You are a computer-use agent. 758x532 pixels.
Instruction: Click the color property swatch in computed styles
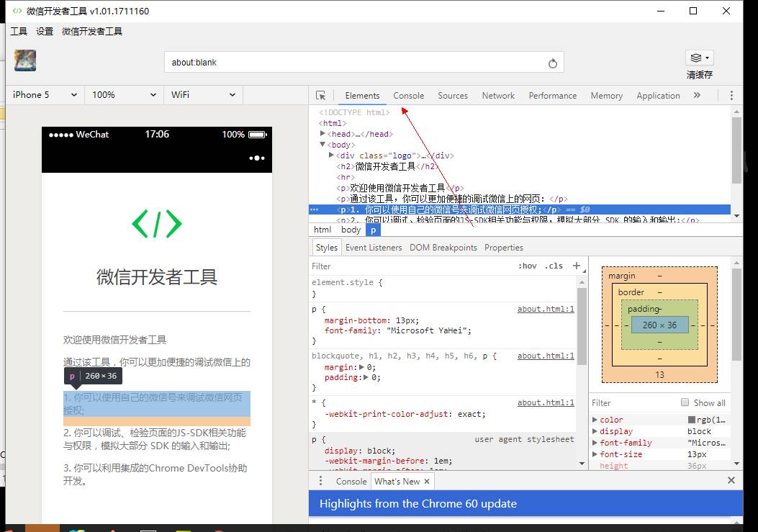coord(692,420)
